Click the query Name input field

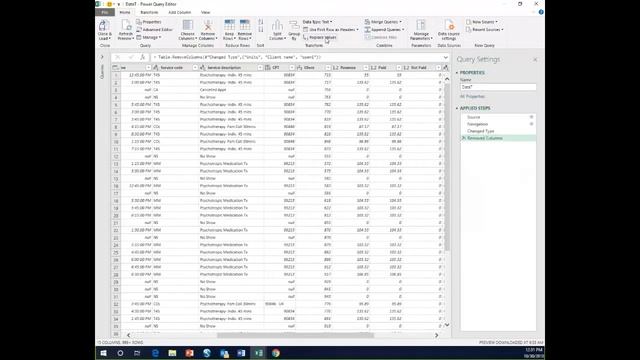(x=498, y=87)
